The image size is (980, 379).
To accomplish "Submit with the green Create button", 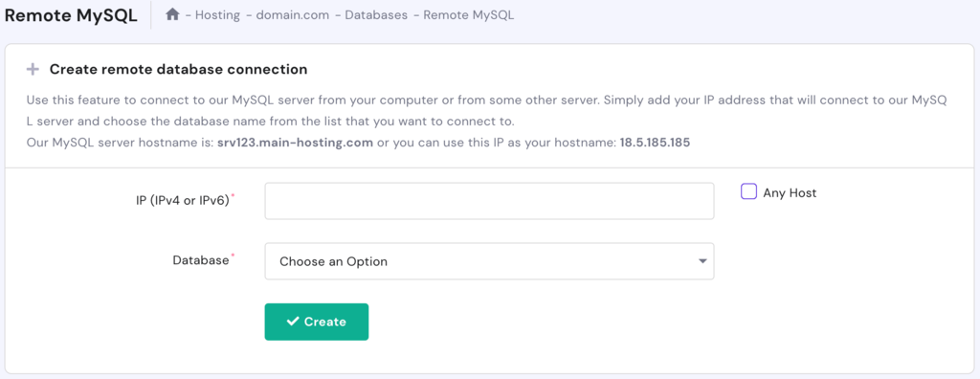I will click(316, 323).
